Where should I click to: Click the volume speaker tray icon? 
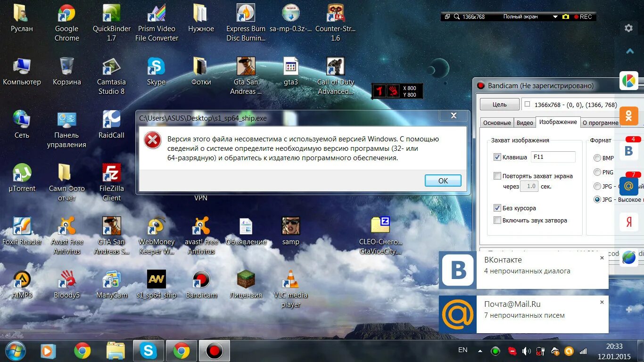coord(526,351)
